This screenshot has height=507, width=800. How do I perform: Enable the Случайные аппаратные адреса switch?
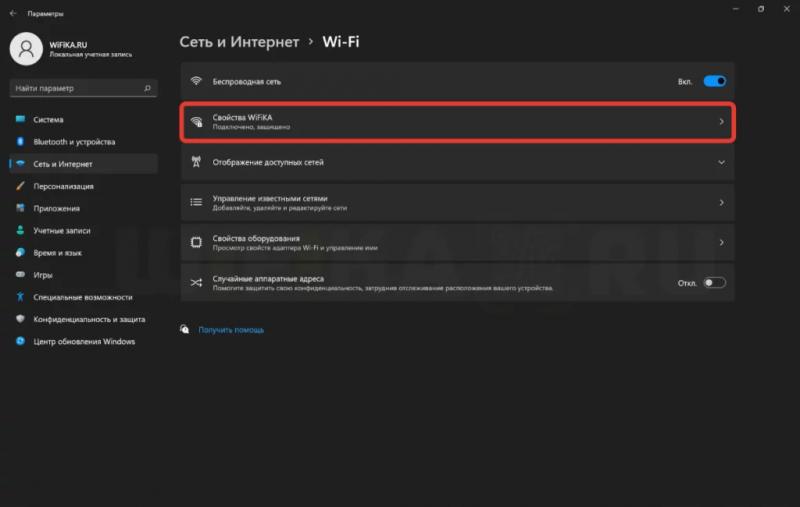point(714,283)
